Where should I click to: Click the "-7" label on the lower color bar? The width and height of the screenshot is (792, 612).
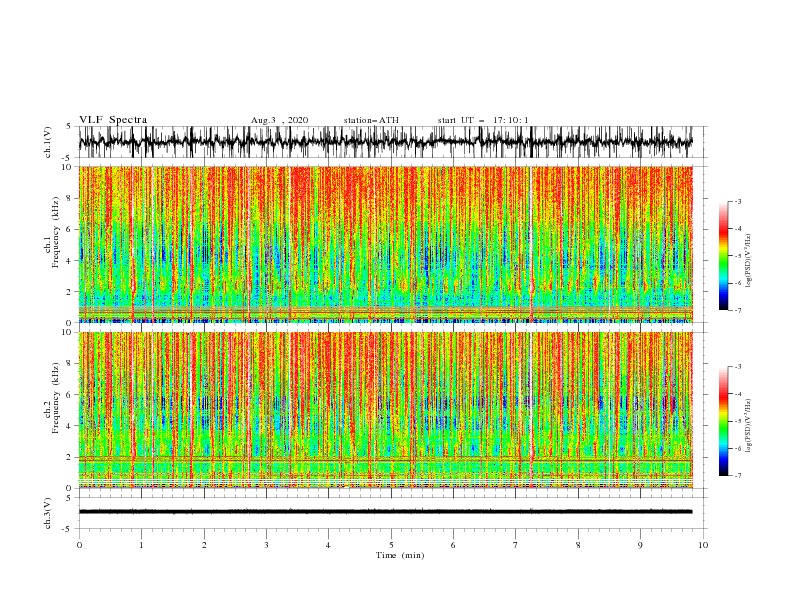pos(737,476)
